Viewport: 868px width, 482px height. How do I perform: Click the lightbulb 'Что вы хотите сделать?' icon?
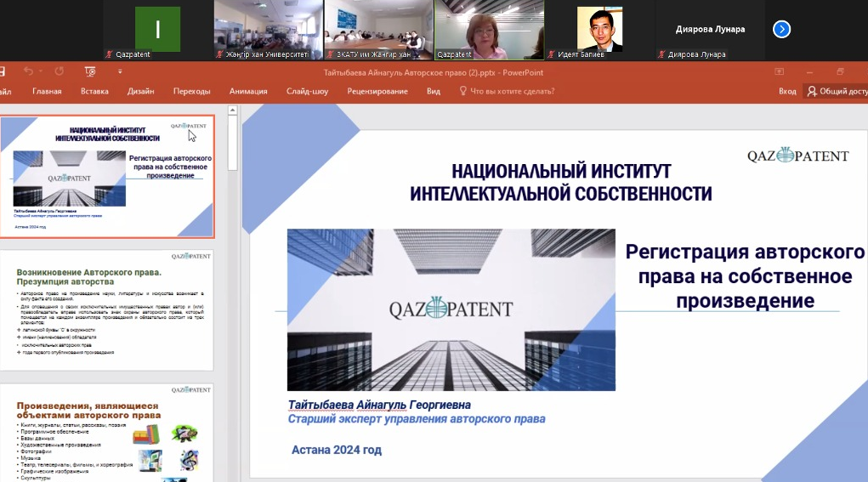pos(462,91)
